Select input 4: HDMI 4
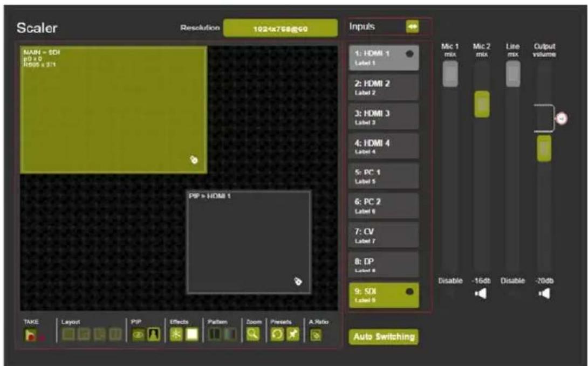This screenshot has height=366, width=588. [x=384, y=147]
